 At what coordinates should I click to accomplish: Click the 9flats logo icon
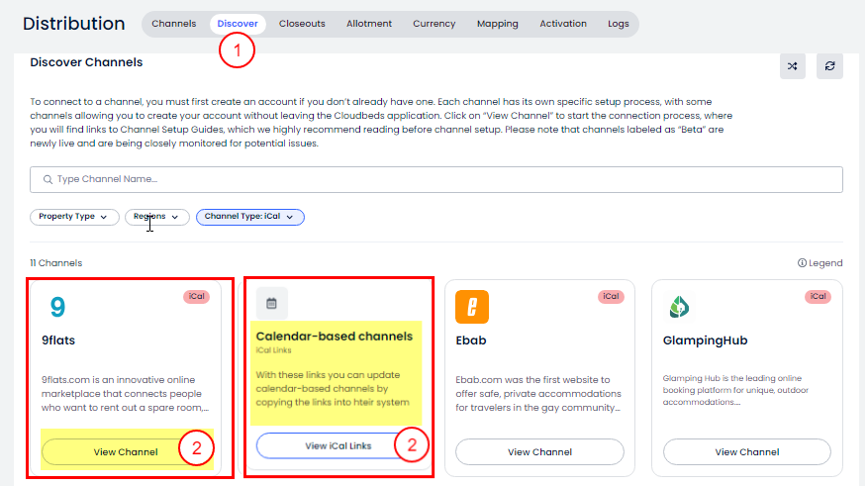(x=57, y=308)
